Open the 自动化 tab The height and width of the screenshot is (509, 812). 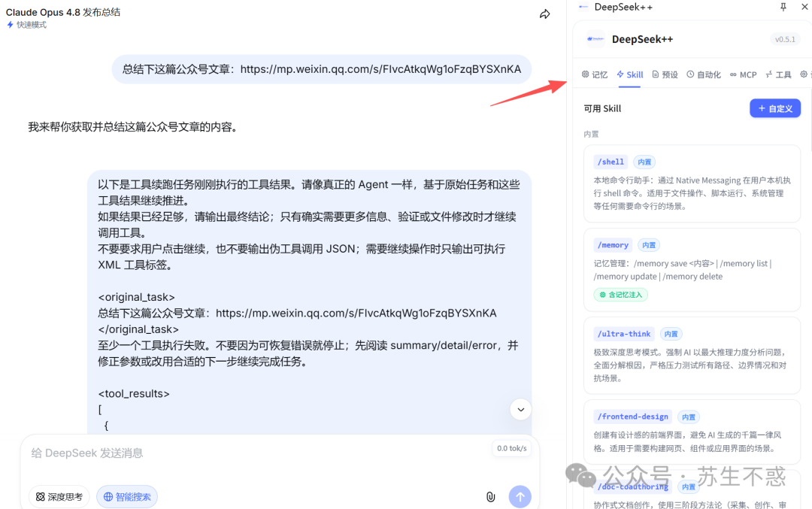click(x=704, y=74)
